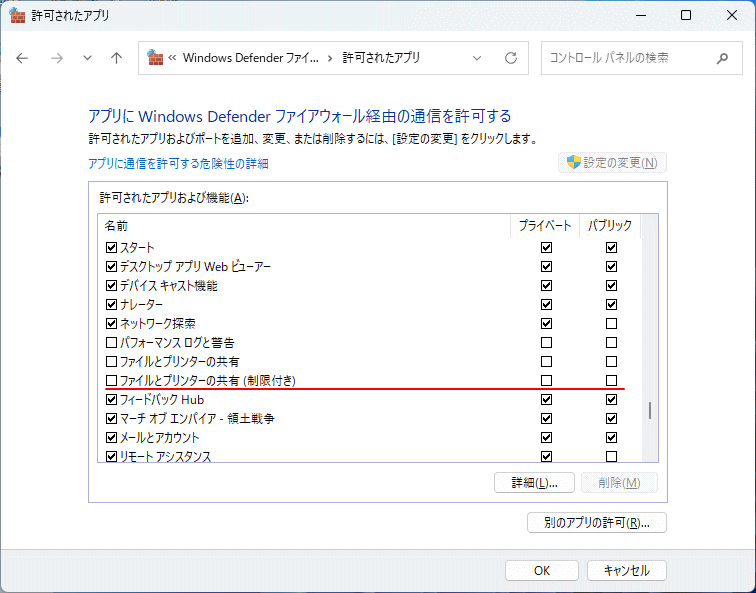Enable public checkbox for ネットワーク探索
Image resolution: width=756 pixels, height=593 pixels.
[611, 323]
